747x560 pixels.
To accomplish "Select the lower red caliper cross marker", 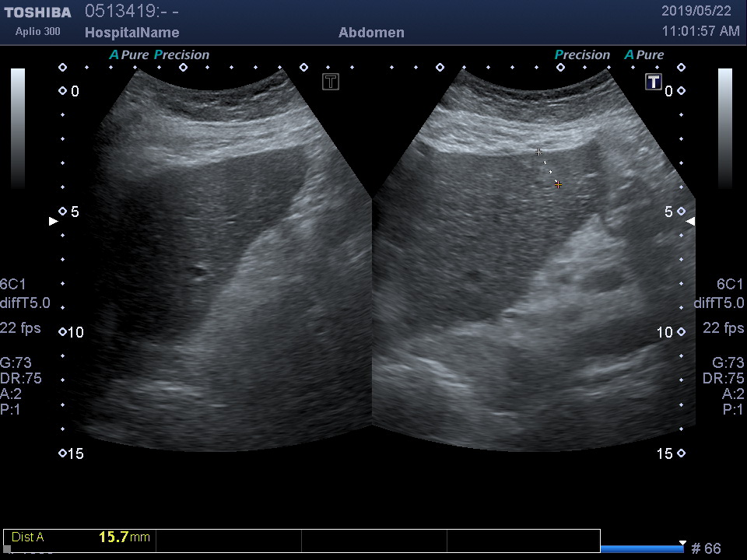I will pos(558,184).
